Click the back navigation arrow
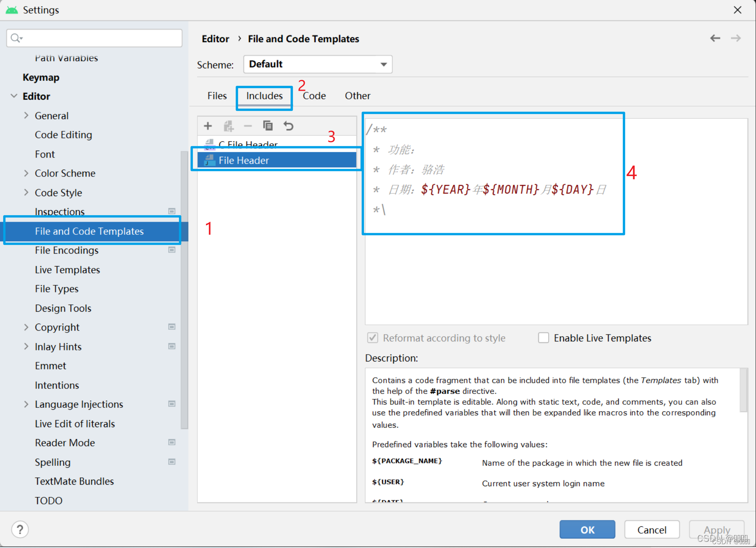This screenshot has height=548, width=756. point(715,38)
